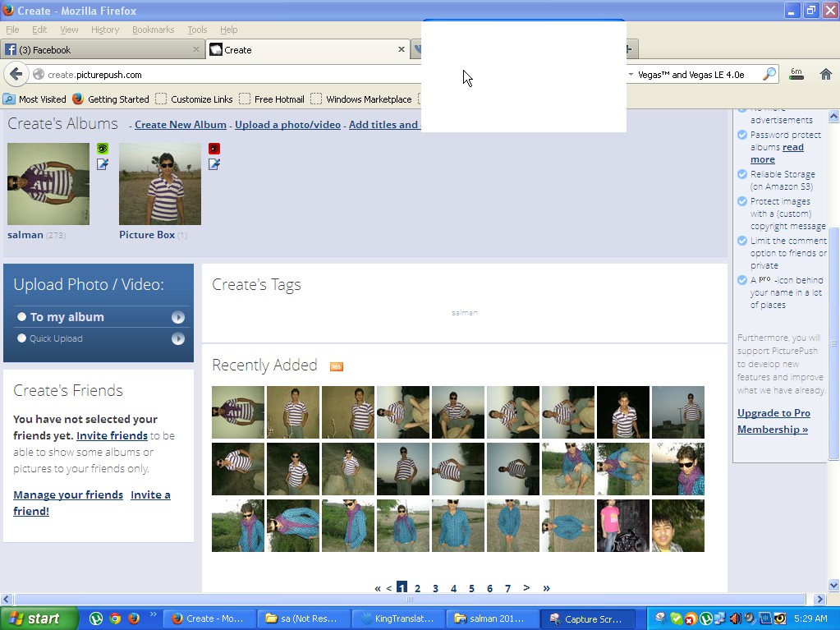Click the Manage your friends link

(x=68, y=494)
